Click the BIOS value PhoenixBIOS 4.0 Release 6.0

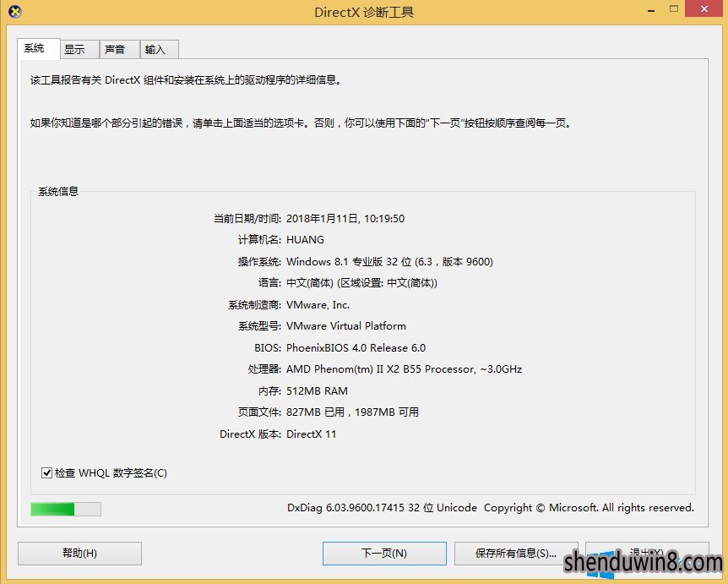[x=356, y=347]
